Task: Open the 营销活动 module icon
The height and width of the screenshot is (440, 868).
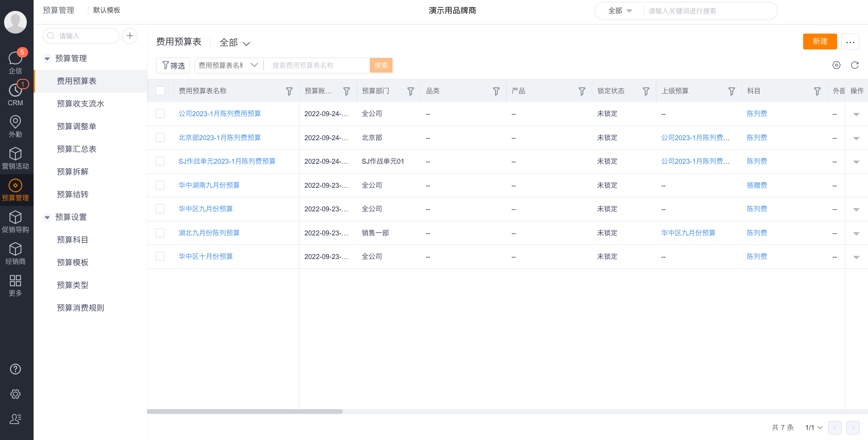Action: [15, 157]
